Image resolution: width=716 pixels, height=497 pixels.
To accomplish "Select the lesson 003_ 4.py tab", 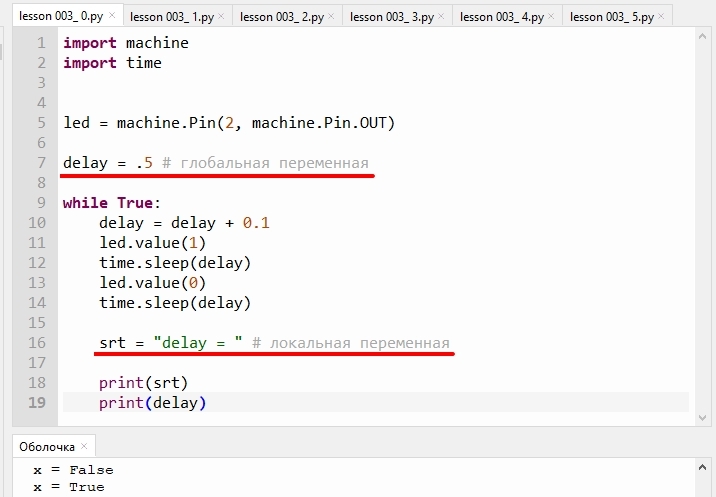I will [502, 17].
